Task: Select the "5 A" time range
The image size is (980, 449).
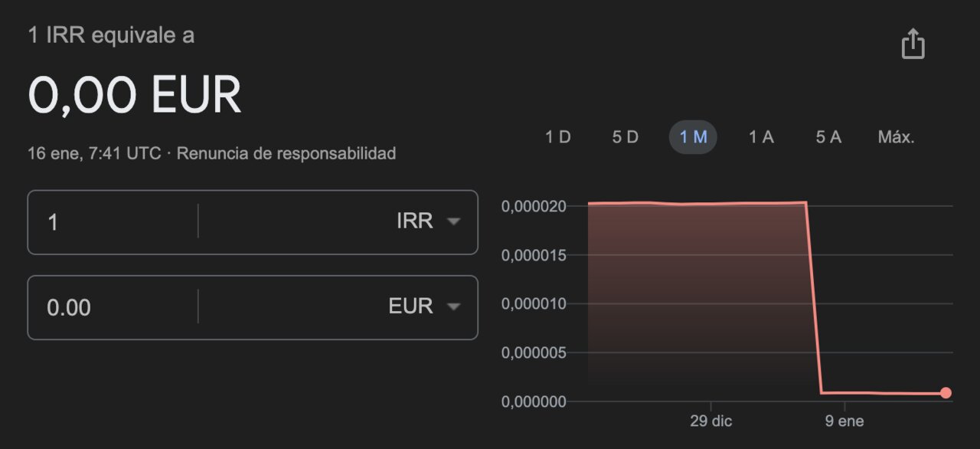Action: pos(828,136)
